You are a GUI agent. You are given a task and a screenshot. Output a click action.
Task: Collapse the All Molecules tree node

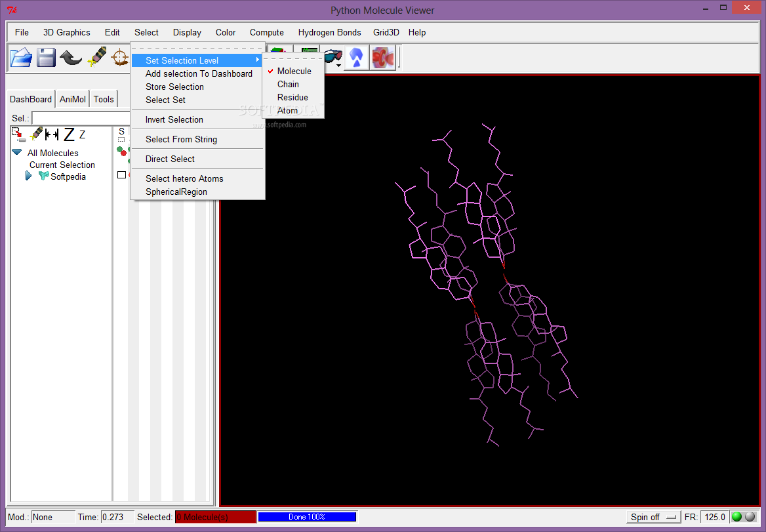click(x=17, y=152)
